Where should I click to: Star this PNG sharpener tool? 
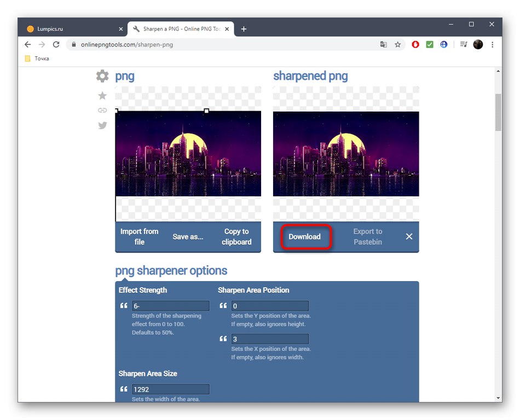102,95
